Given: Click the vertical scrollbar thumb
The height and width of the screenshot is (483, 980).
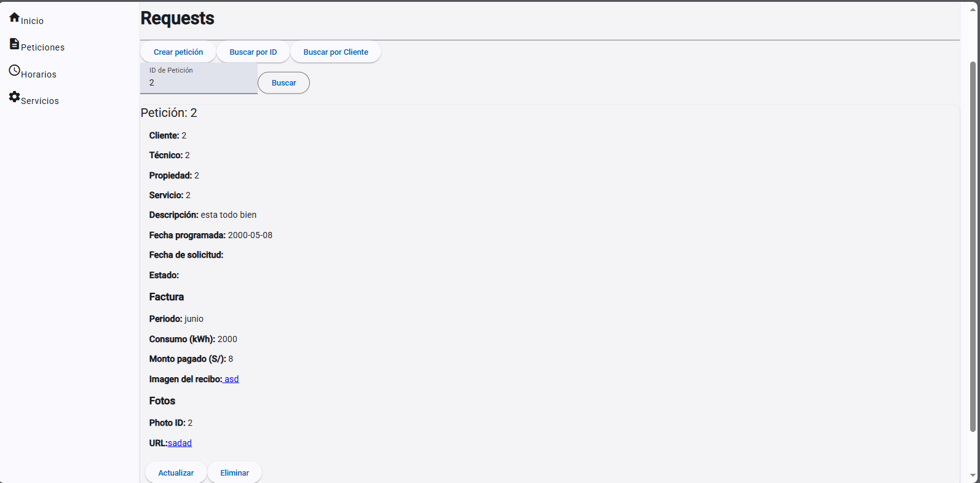Looking at the screenshot, I should (x=973, y=246).
